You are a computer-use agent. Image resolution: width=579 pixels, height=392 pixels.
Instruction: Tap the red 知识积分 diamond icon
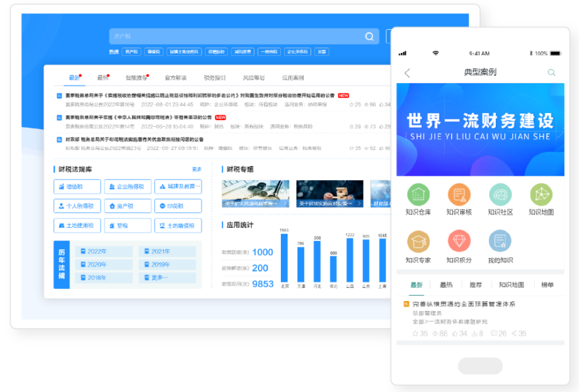point(459,242)
